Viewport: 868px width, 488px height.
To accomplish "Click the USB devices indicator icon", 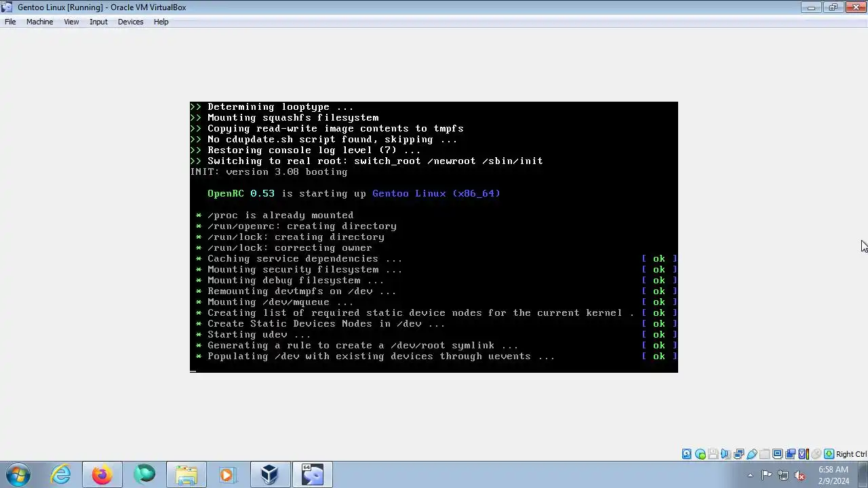I will [752, 454].
